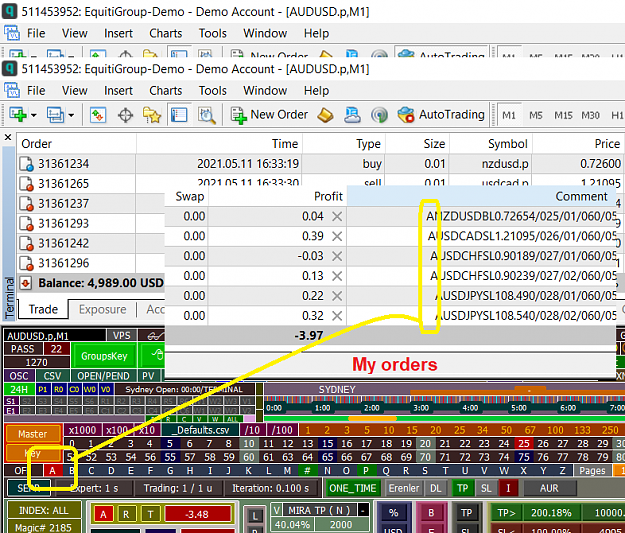Click the New Order button
The image size is (625, 533).
270,115
